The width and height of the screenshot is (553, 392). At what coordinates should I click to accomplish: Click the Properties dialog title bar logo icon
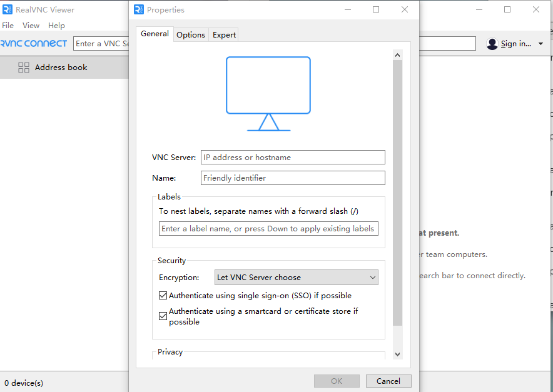[139, 9]
